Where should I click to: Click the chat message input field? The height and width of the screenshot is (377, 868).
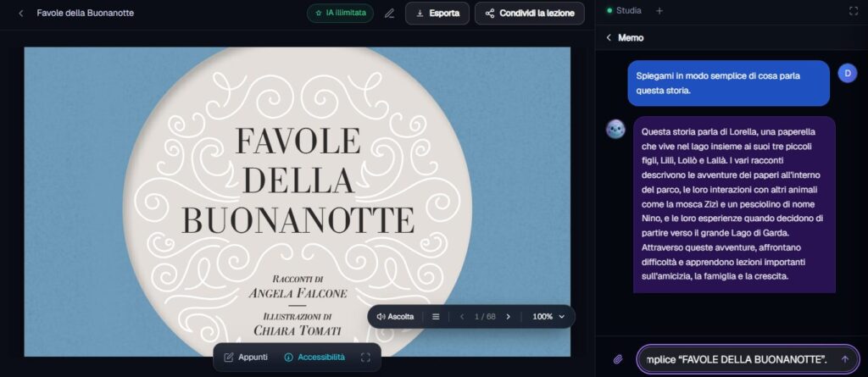pos(735,360)
